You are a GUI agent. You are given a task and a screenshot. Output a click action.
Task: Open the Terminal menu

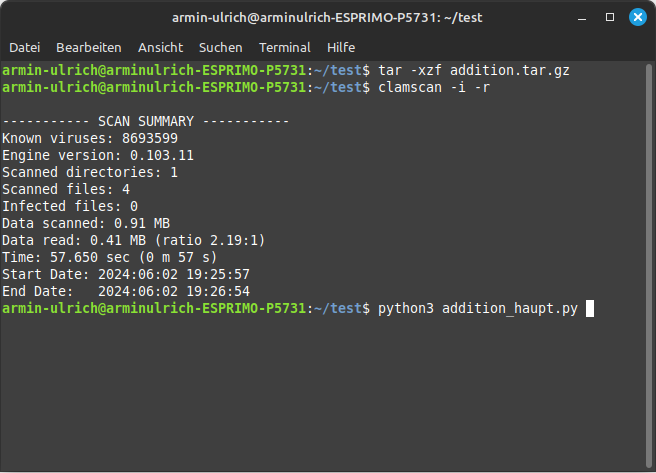[x=284, y=48]
